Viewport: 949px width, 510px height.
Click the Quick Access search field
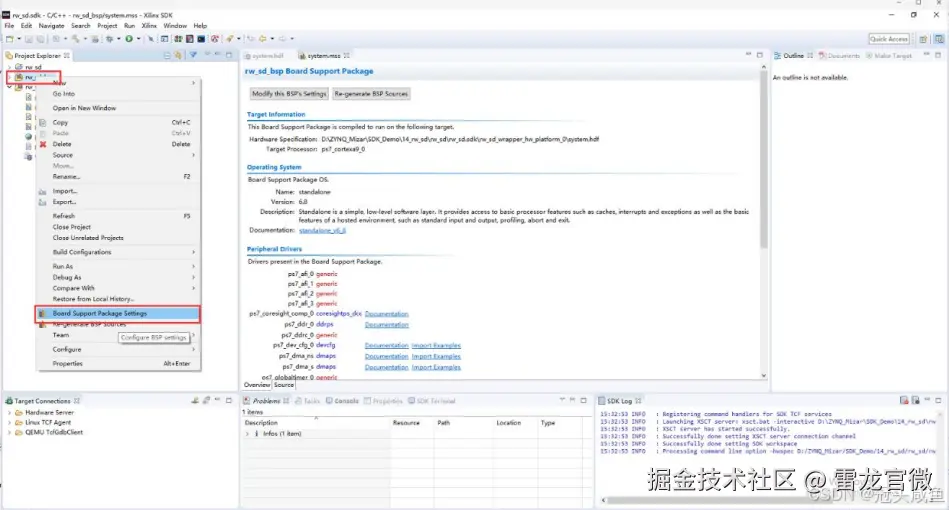[889, 39]
